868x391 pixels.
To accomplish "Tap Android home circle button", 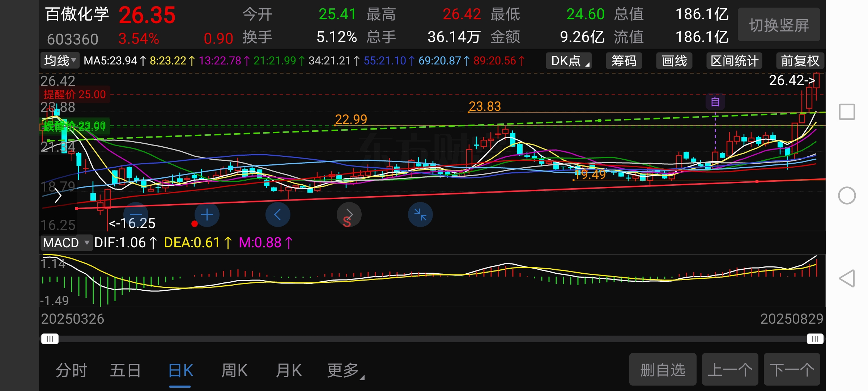I will (x=847, y=195).
